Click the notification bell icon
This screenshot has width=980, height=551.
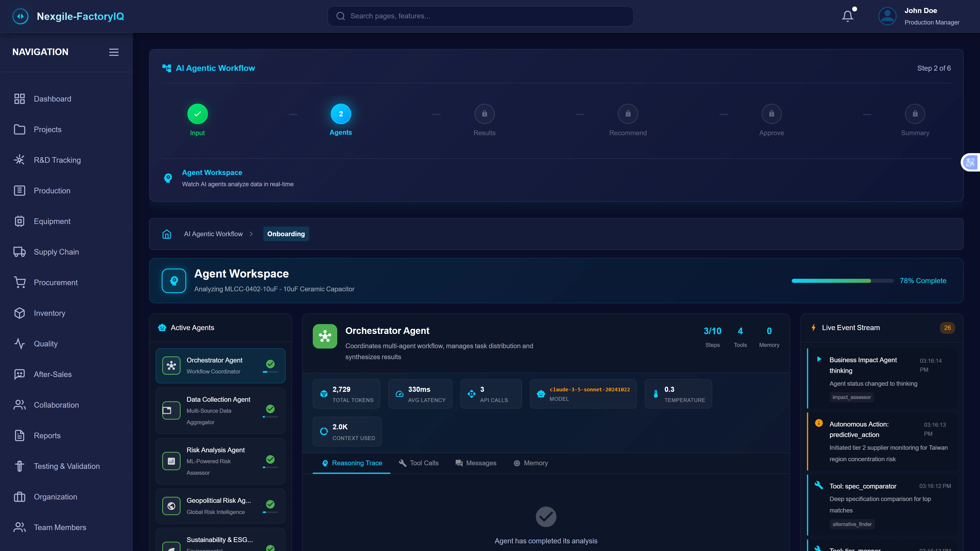(x=847, y=16)
